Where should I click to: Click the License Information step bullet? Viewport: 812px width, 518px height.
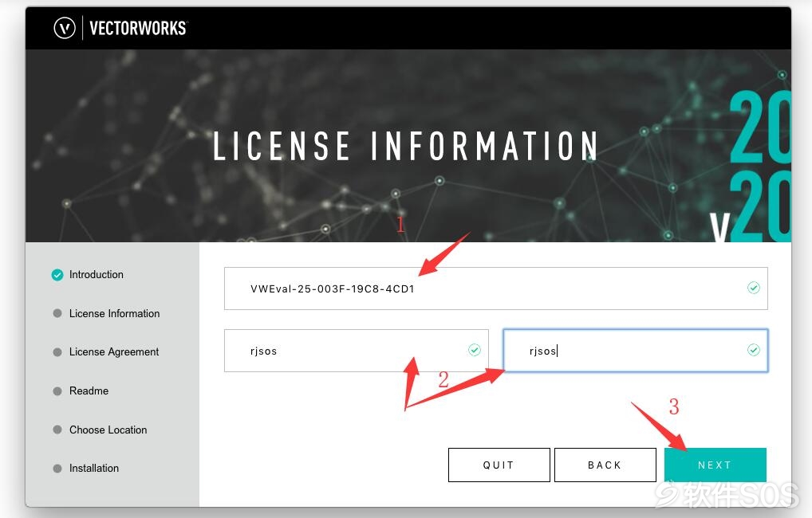pyautogui.click(x=57, y=313)
